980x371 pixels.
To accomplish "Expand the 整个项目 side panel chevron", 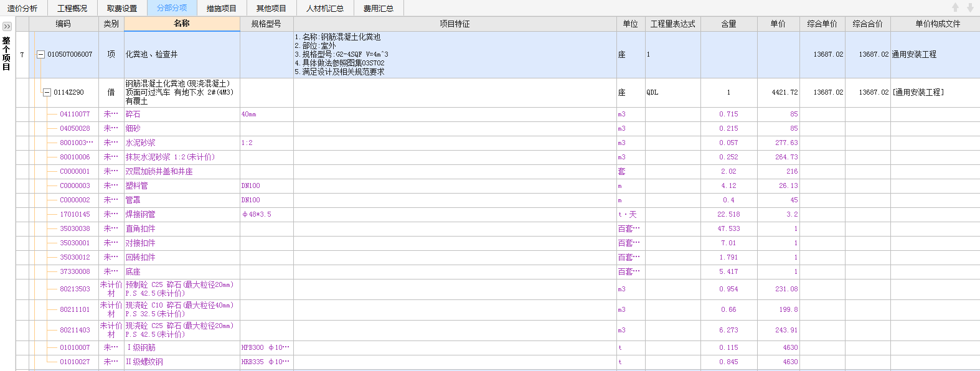I will tap(7, 27).
